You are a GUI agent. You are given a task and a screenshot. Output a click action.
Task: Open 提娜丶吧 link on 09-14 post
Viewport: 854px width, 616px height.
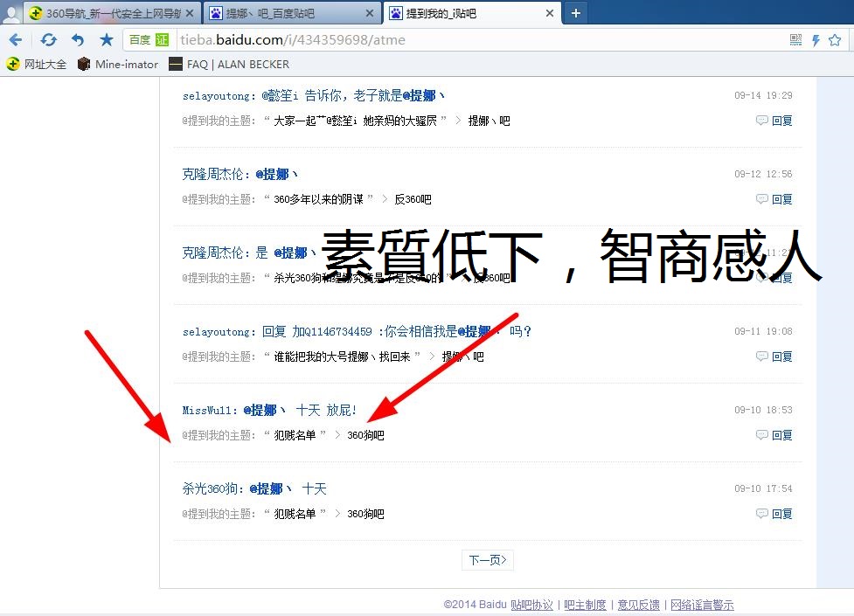489,121
